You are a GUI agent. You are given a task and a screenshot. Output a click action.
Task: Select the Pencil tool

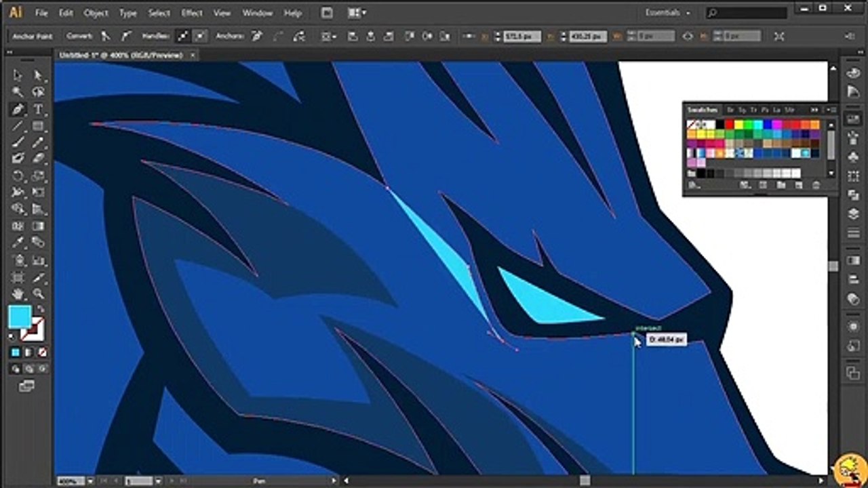pos(38,142)
